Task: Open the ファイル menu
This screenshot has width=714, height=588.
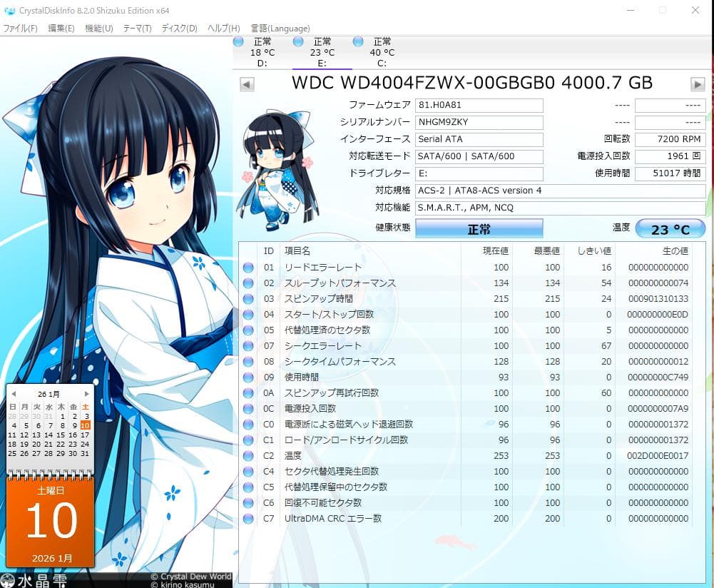Action: 20,28
